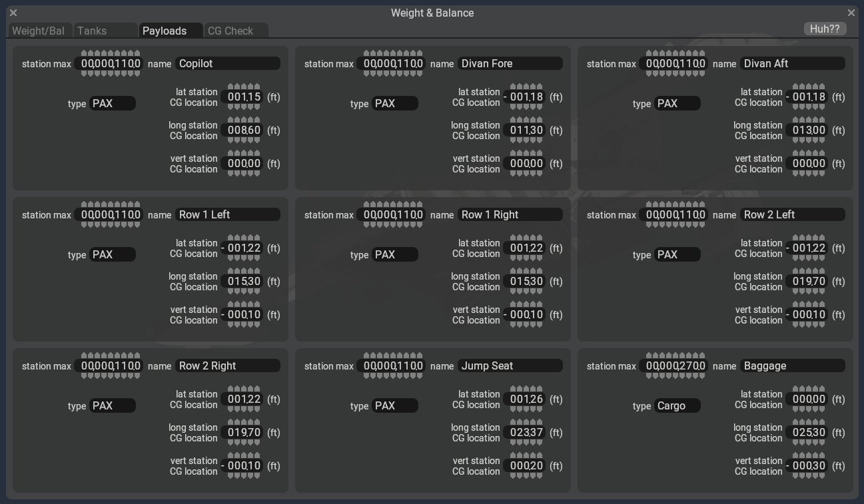Click the Divan Fore name field
This screenshot has height=504, width=864.
click(x=510, y=63)
